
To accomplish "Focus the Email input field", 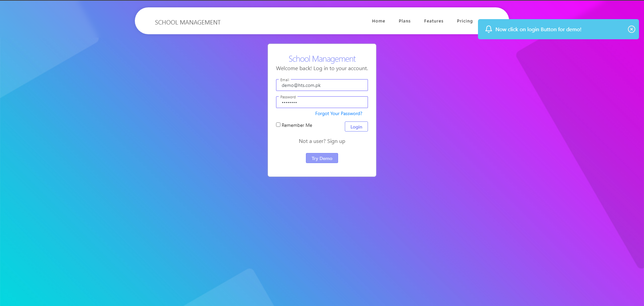I will click(322, 85).
